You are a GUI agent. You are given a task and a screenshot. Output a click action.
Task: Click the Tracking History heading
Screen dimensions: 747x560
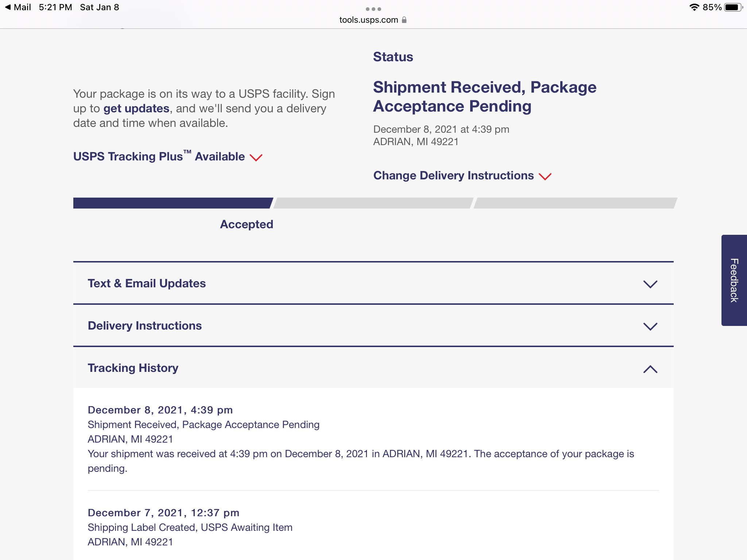pyautogui.click(x=133, y=368)
